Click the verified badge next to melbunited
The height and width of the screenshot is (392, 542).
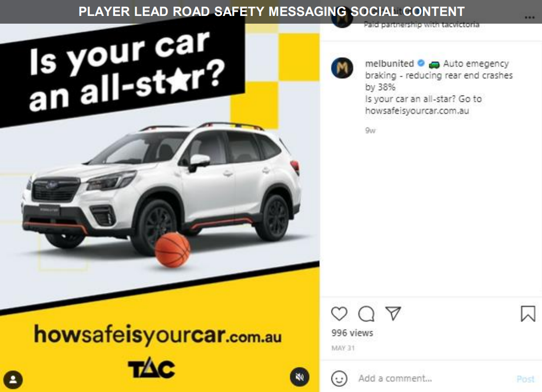tap(421, 63)
